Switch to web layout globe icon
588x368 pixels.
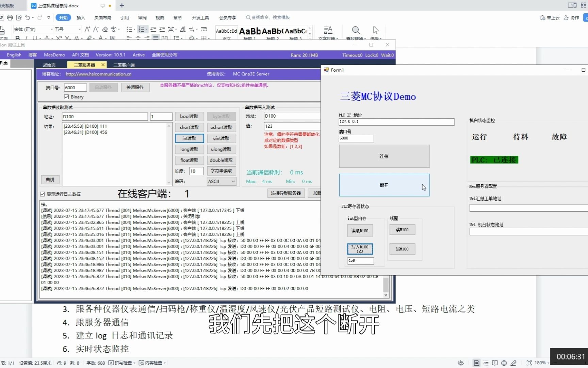[504, 363]
